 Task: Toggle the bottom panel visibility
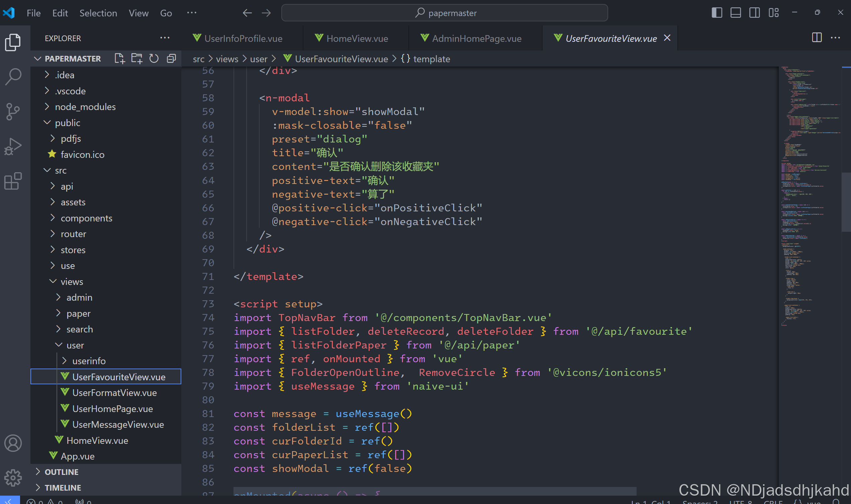(x=736, y=13)
